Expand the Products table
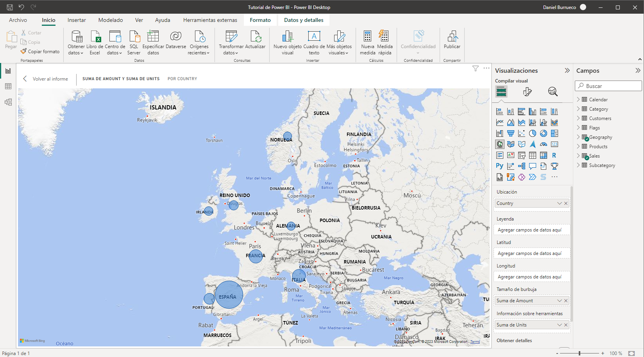 [x=578, y=146]
